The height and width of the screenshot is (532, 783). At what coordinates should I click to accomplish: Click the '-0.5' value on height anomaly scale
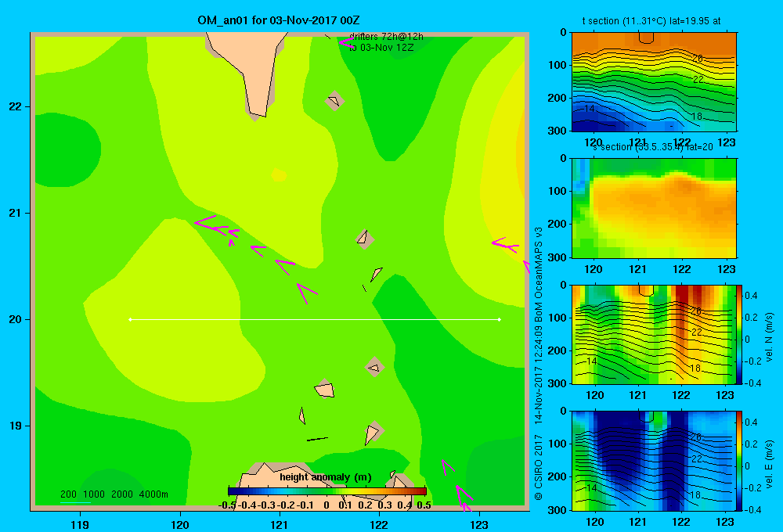click(227, 505)
